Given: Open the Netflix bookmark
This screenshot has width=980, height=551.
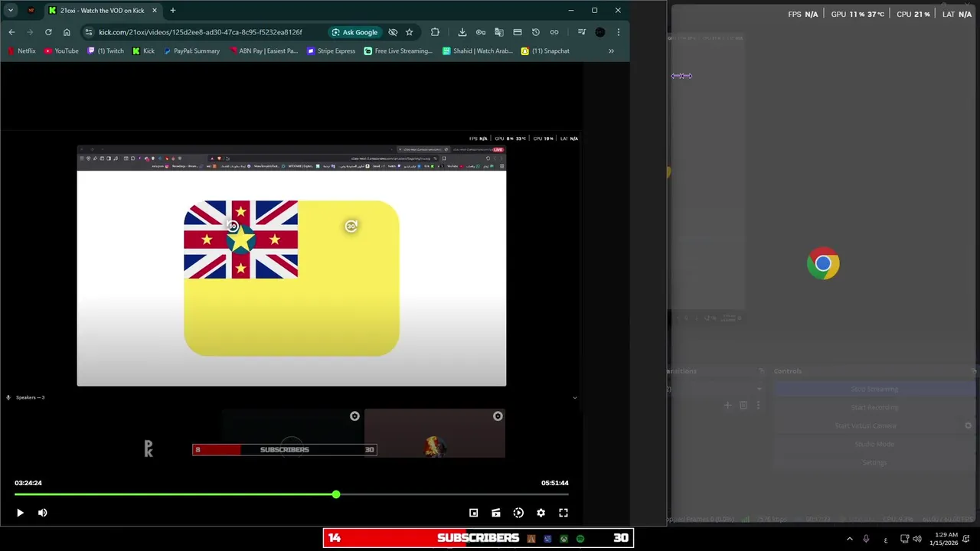Looking at the screenshot, I should tap(21, 51).
